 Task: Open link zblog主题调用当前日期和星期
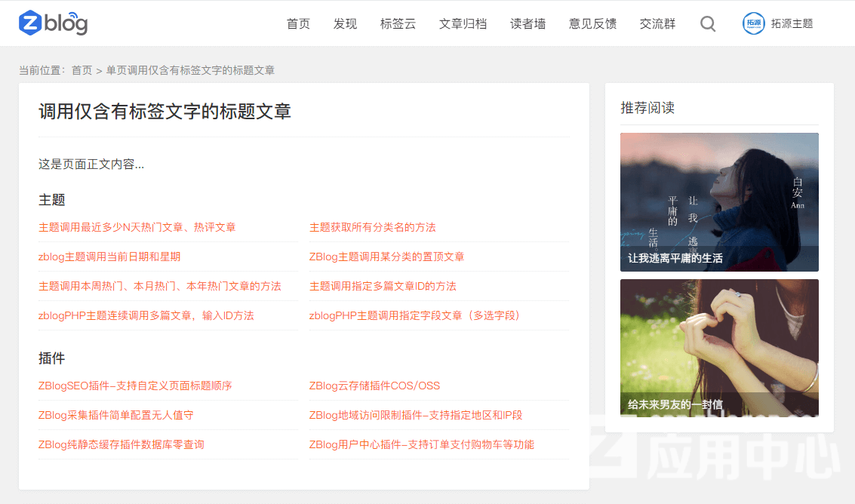point(109,257)
